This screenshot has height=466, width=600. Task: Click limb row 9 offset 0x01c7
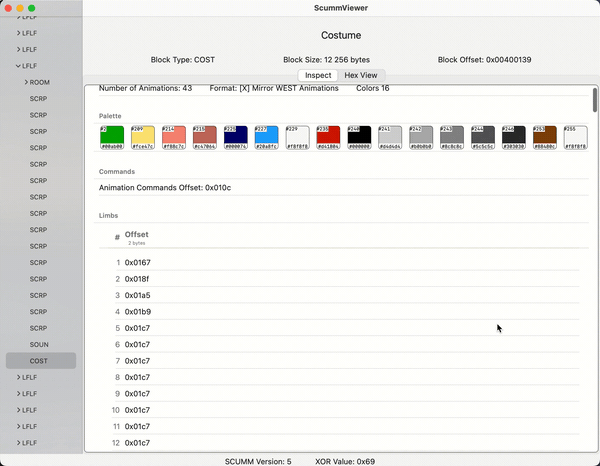click(x=137, y=394)
